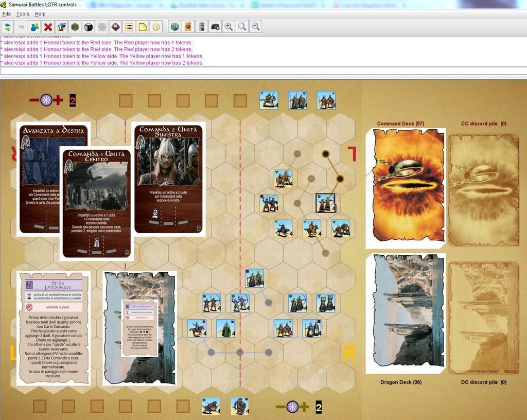Viewport: 527px width, 420px height.
Task: Click the chat input field below log
Action: tap(263, 71)
